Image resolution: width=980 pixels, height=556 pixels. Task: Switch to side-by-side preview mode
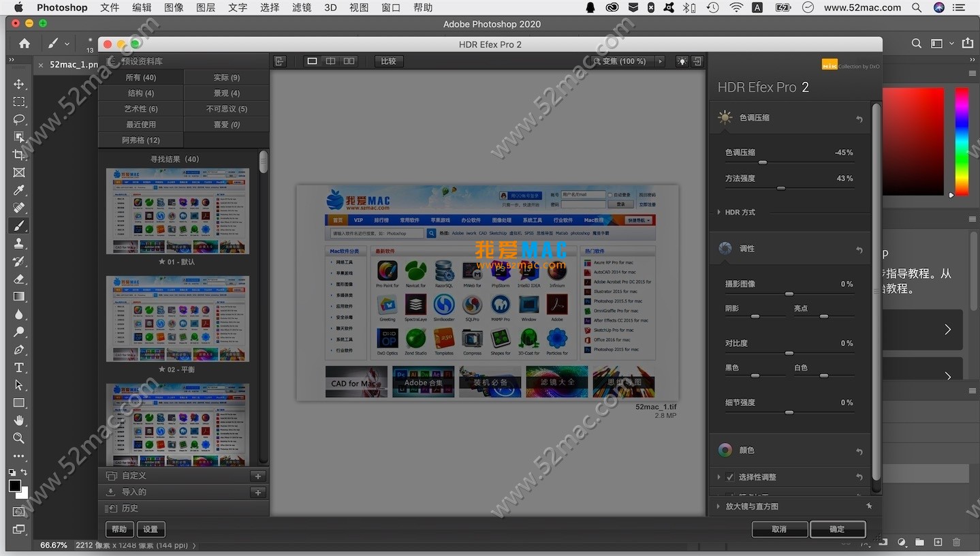click(349, 61)
